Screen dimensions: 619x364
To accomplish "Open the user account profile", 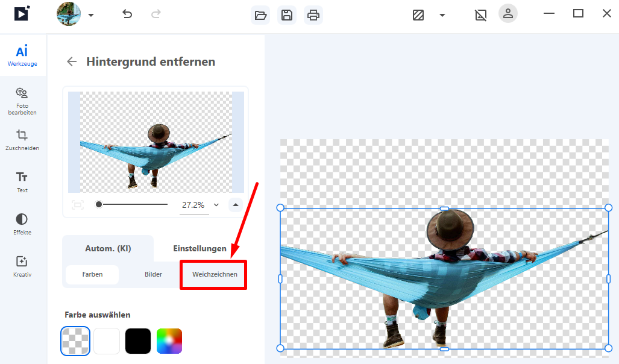I will click(x=508, y=14).
